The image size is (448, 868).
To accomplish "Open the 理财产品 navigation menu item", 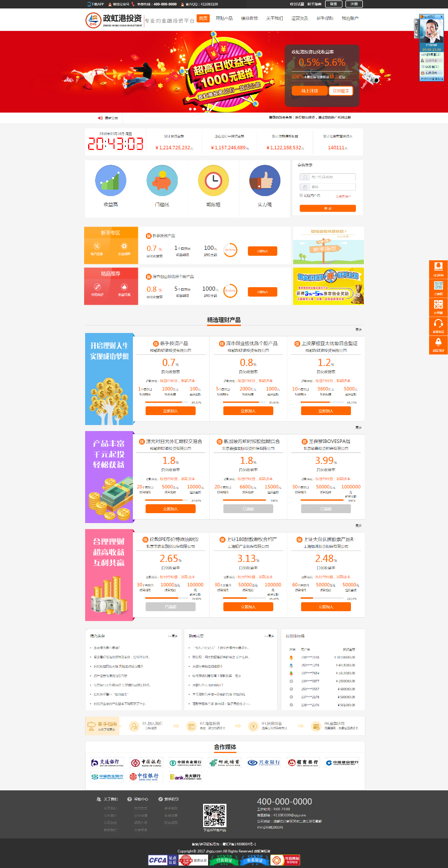I will (x=224, y=18).
